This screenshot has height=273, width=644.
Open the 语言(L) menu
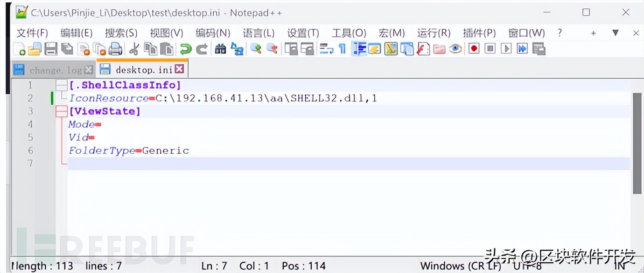[x=259, y=33]
